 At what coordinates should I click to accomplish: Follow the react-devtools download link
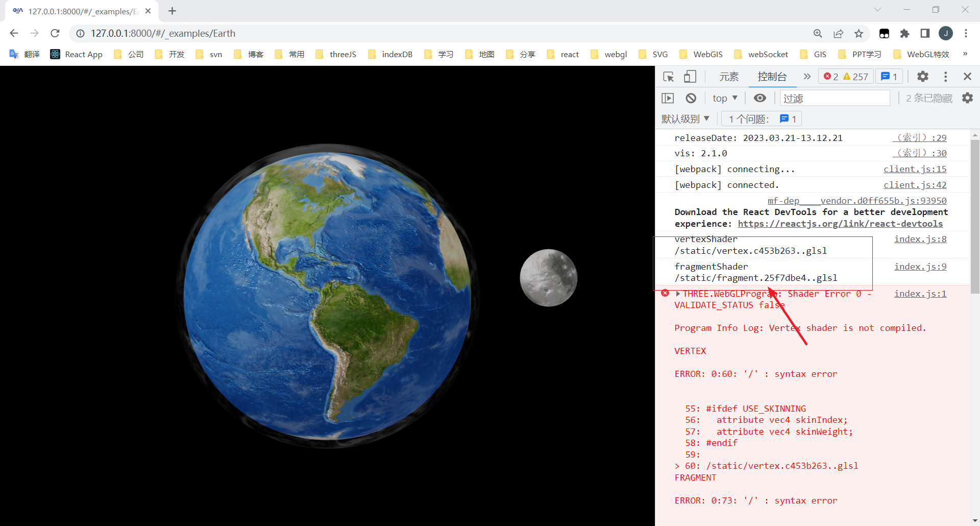pos(840,224)
